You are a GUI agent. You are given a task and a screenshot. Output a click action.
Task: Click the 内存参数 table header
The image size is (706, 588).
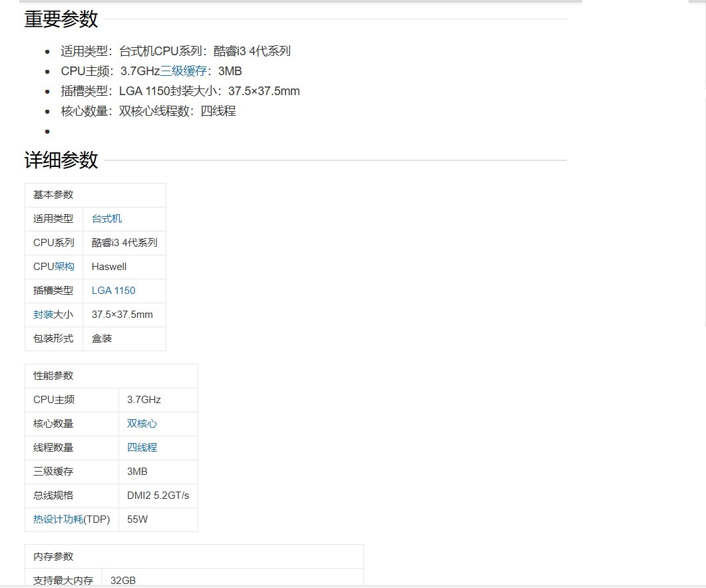point(194,557)
